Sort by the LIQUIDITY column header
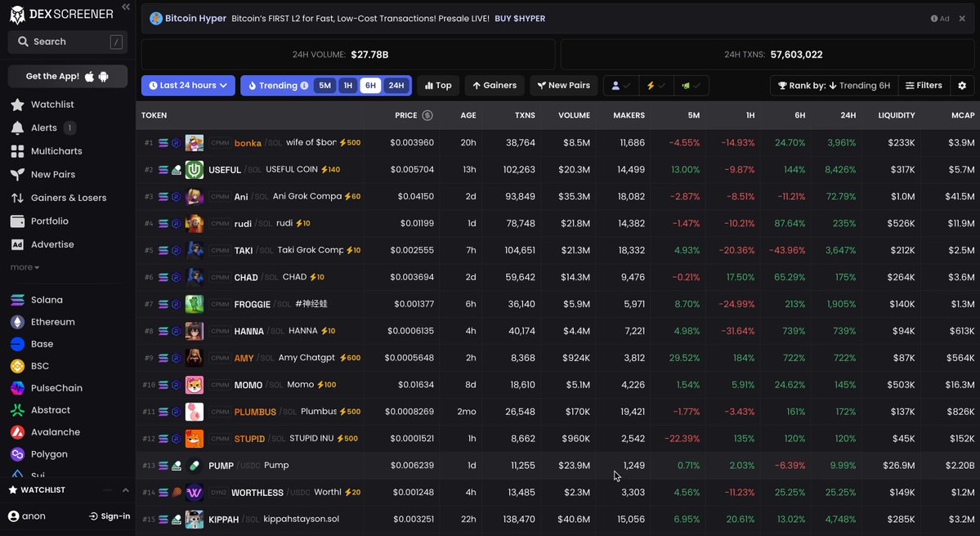This screenshot has height=536, width=980. click(897, 115)
